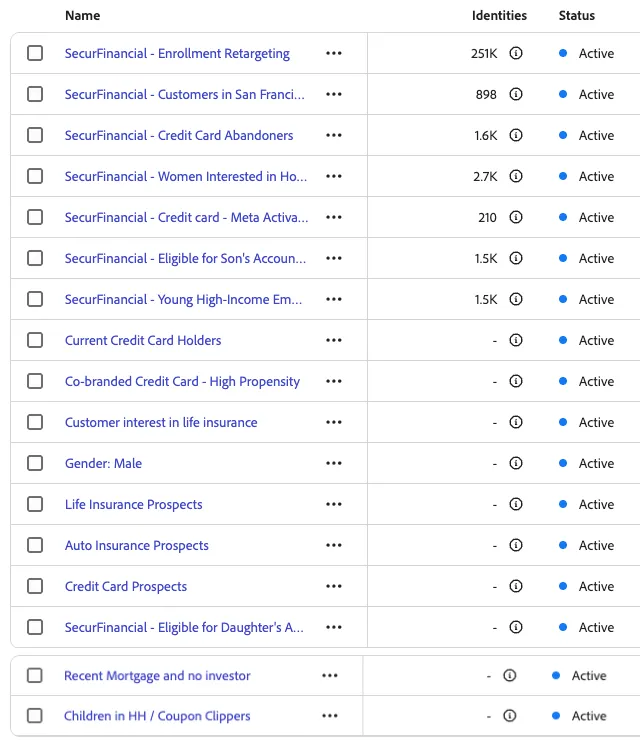Show identities info for Gender: Male row

[x=516, y=463]
